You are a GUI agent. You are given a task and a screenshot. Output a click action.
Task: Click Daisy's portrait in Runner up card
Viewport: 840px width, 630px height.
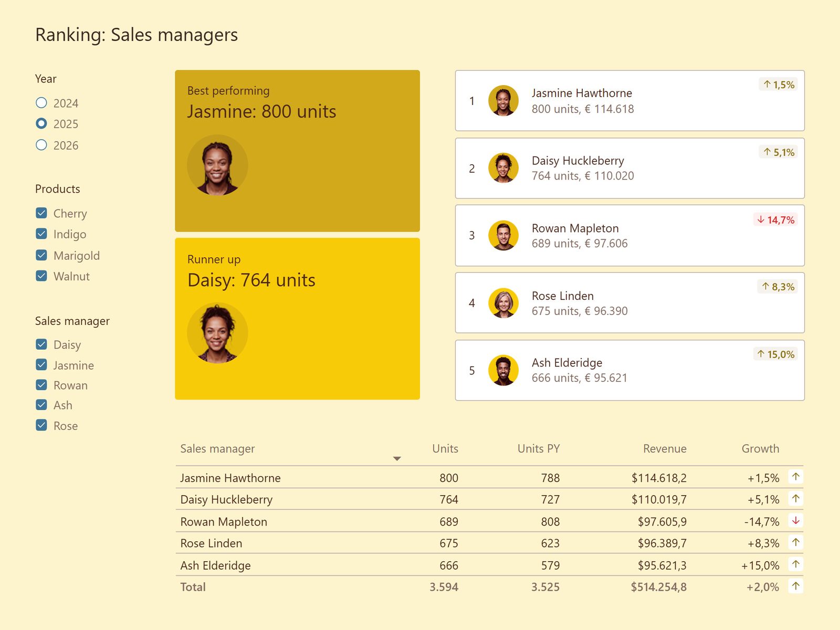tap(217, 333)
